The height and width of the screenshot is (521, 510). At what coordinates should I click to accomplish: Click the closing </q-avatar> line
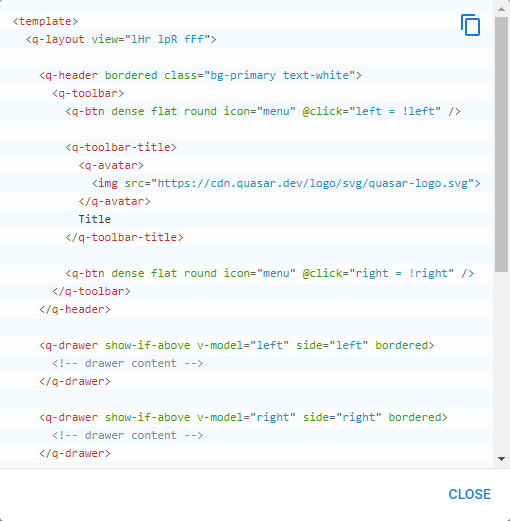click(114, 201)
